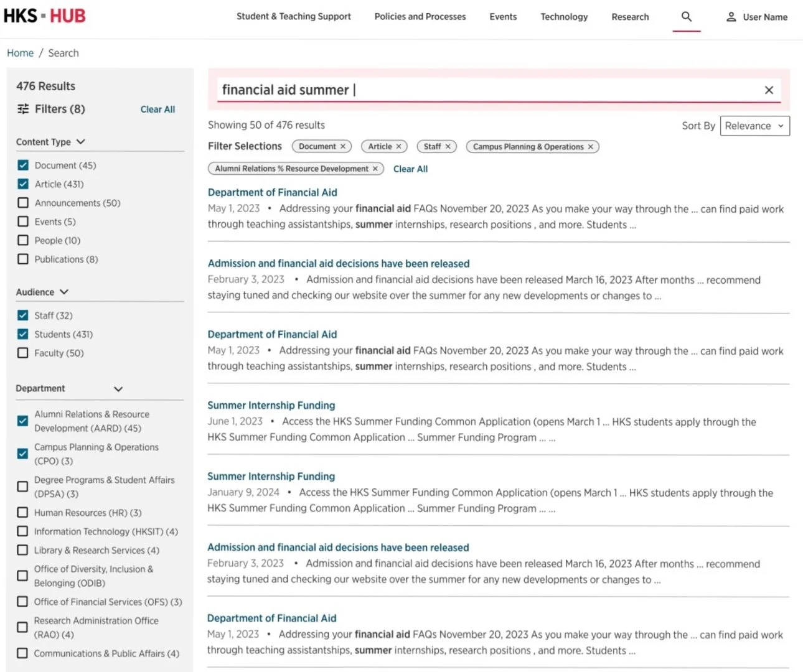803x672 pixels.
Task: Check Library & Research Services checkbox
Action: [x=22, y=550]
